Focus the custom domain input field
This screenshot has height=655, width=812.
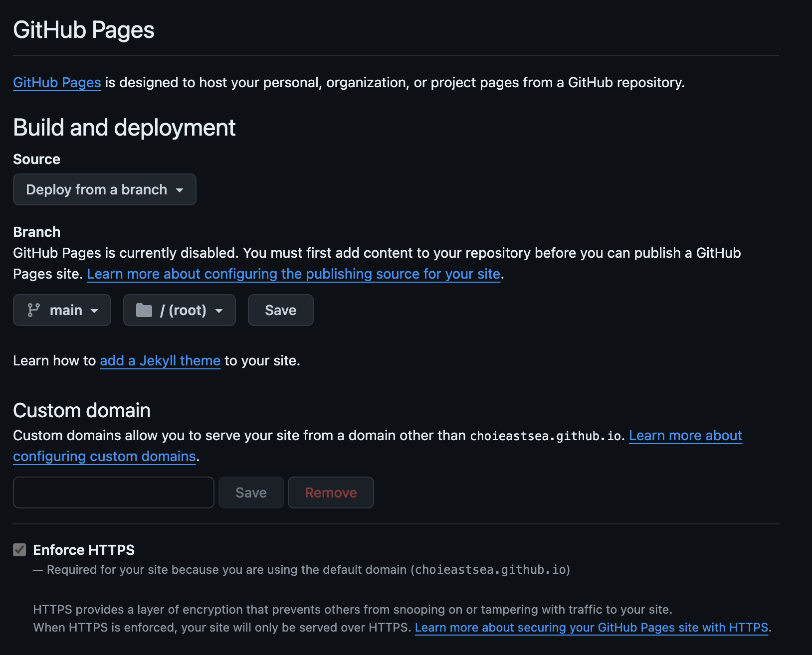pyautogui.click(x=114, y=492)
